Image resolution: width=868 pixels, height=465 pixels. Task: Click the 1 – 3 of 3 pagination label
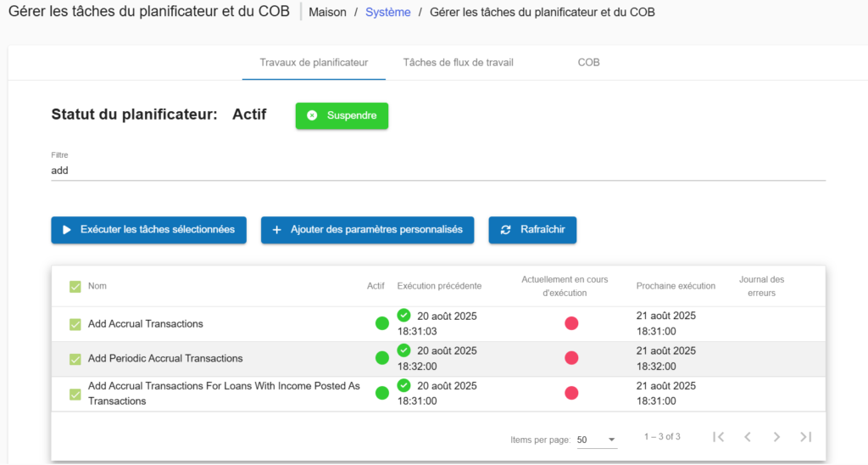[x=662, y=437]
